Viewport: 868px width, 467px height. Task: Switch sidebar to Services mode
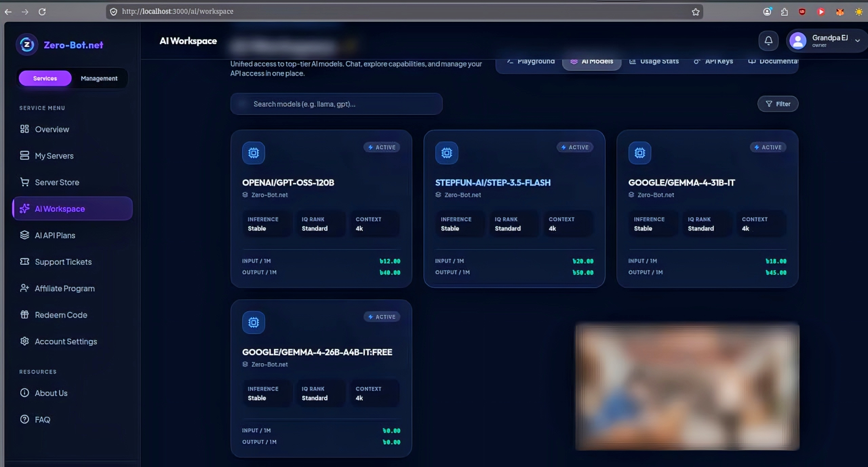pos(45,78)
